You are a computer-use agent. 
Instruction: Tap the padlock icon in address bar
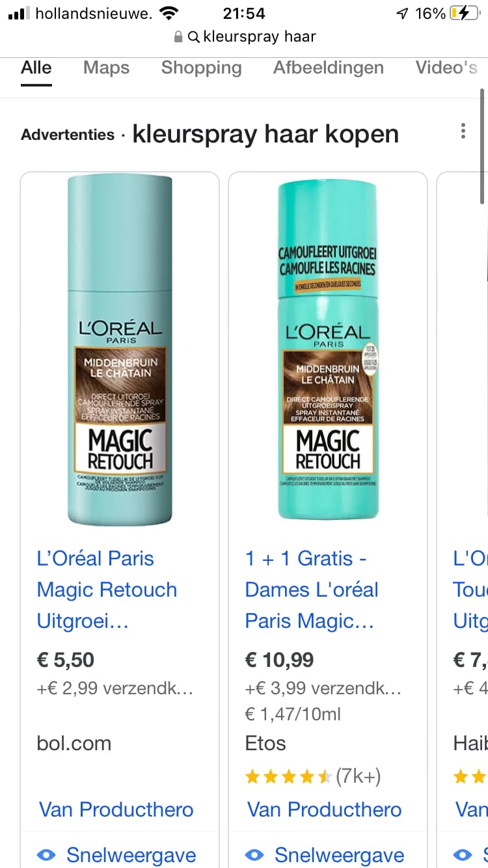[x=178, y=37]
